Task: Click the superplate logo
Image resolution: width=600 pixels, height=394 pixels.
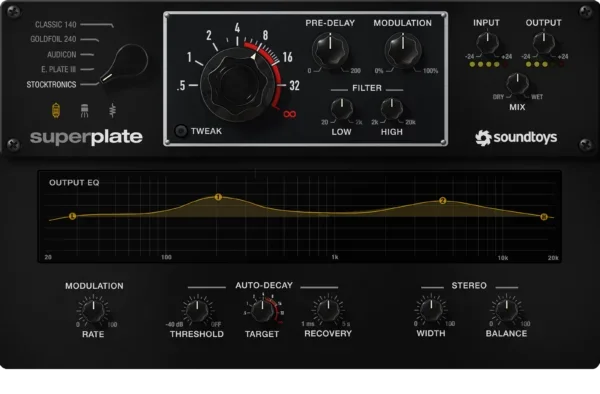Action: [86, 138]
